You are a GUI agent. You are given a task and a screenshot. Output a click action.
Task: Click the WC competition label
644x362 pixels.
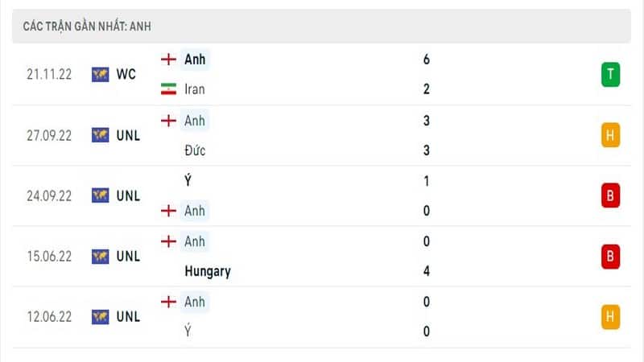(x=126, y=74)
